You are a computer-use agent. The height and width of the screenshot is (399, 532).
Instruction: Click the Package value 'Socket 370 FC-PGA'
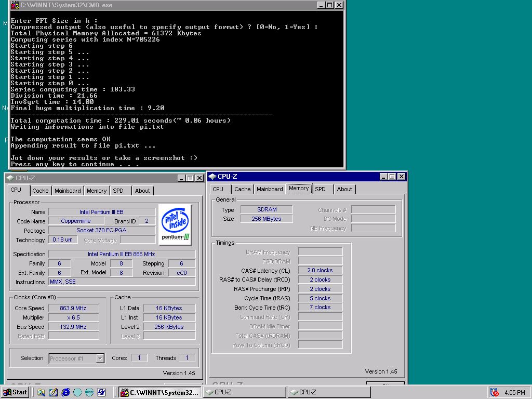(x=102, y=230)
